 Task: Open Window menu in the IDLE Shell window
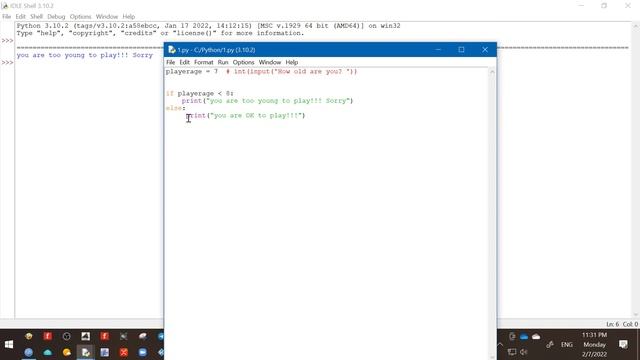pyautogui.click(x=107, y=17)
